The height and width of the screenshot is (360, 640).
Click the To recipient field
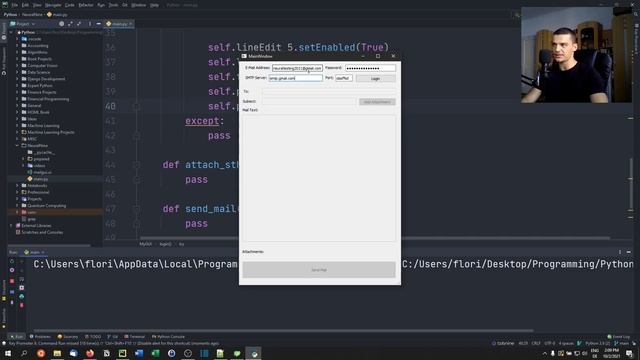[329, 91]
